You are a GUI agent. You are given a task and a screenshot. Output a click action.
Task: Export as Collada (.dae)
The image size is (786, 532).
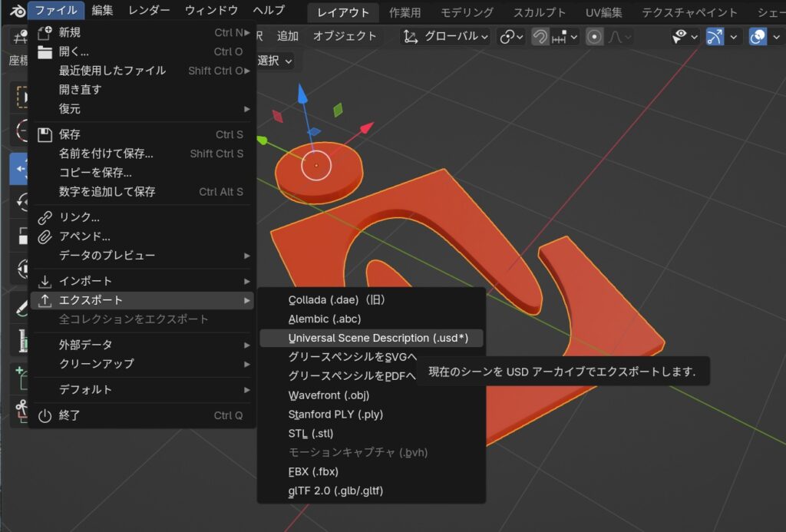point(372,300)
